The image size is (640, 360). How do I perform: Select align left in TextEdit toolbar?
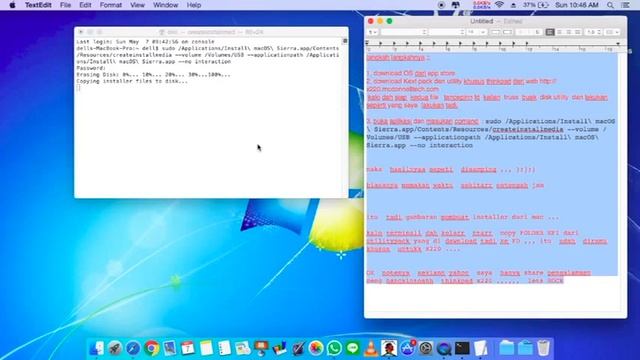[x=550, y=32]
